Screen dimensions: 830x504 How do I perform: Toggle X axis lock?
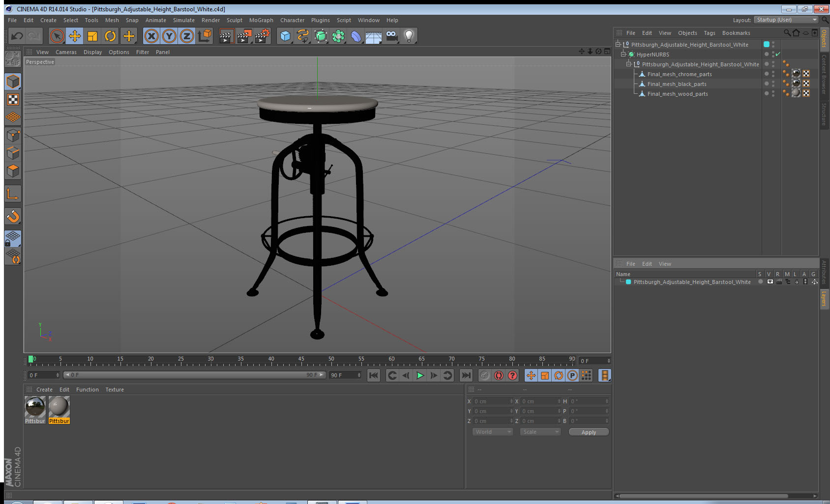point(151,36)
